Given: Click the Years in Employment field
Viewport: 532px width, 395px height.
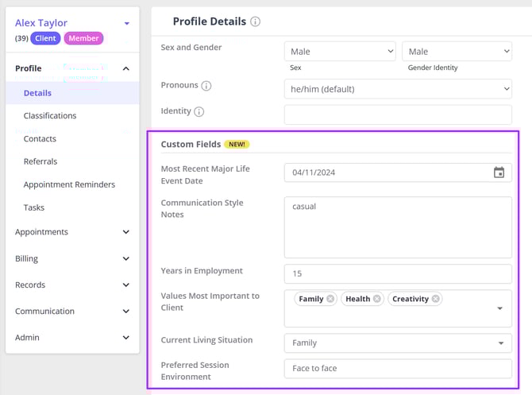Looking at the screenshot, I should click(x=398, y=273).
